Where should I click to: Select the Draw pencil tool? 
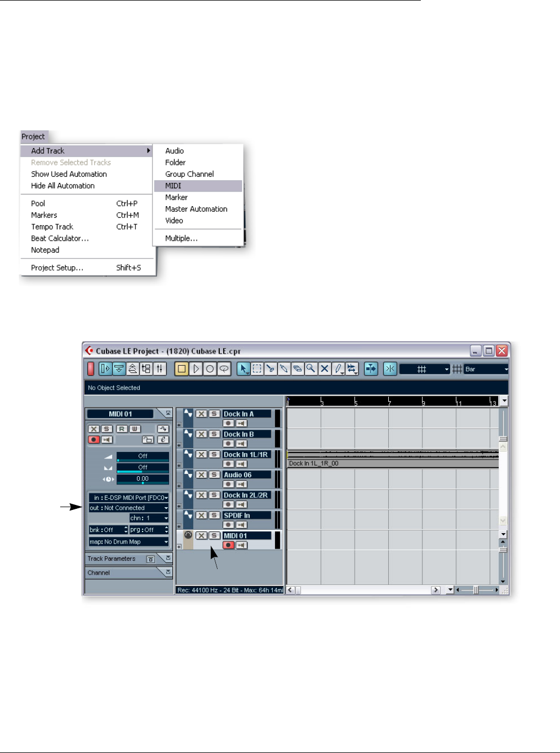(338, 369)
